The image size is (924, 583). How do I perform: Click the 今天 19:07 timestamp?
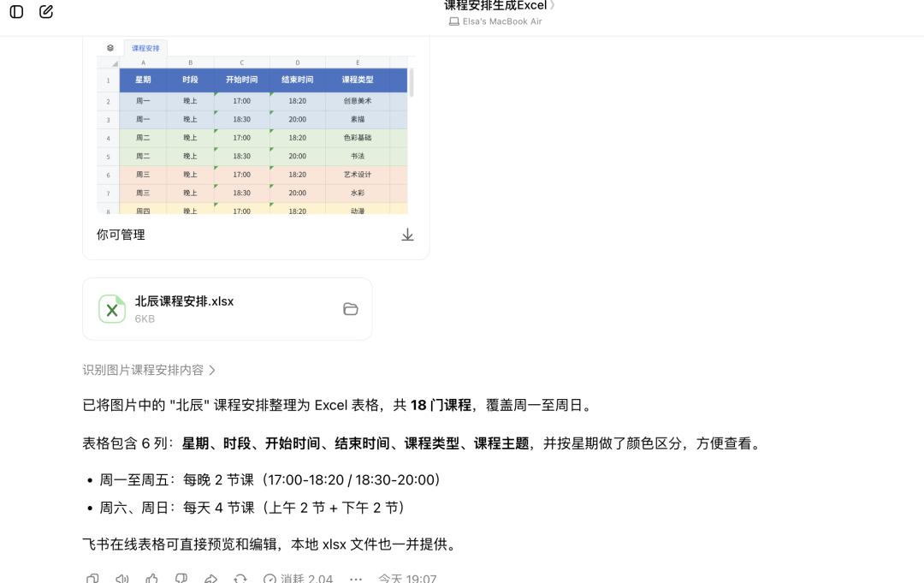pyautogui.click(x=407, y=578)
